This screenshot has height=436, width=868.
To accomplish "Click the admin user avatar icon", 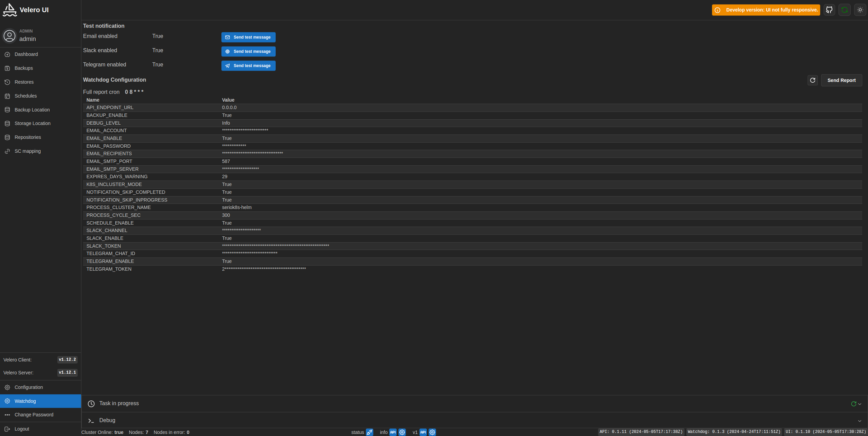I will tap(9, 36).
